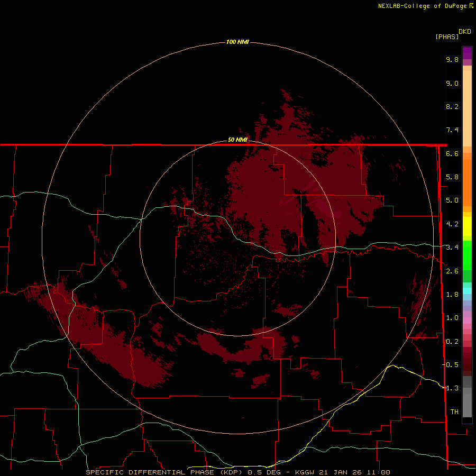
Task: Click the 1.0 color scale value
Action: tap(452, 318)
